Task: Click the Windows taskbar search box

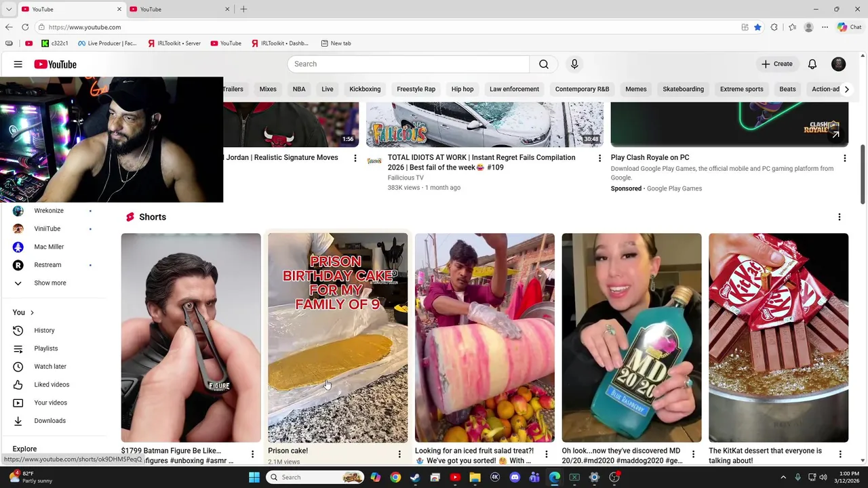Action: pyautogui.click(x=315, y=477)
